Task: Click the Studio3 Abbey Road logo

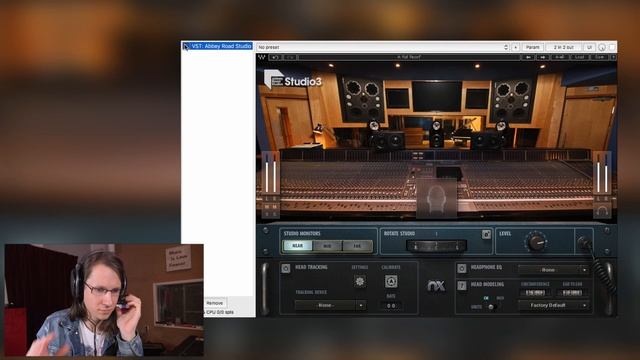Action: tap(293, 79)
